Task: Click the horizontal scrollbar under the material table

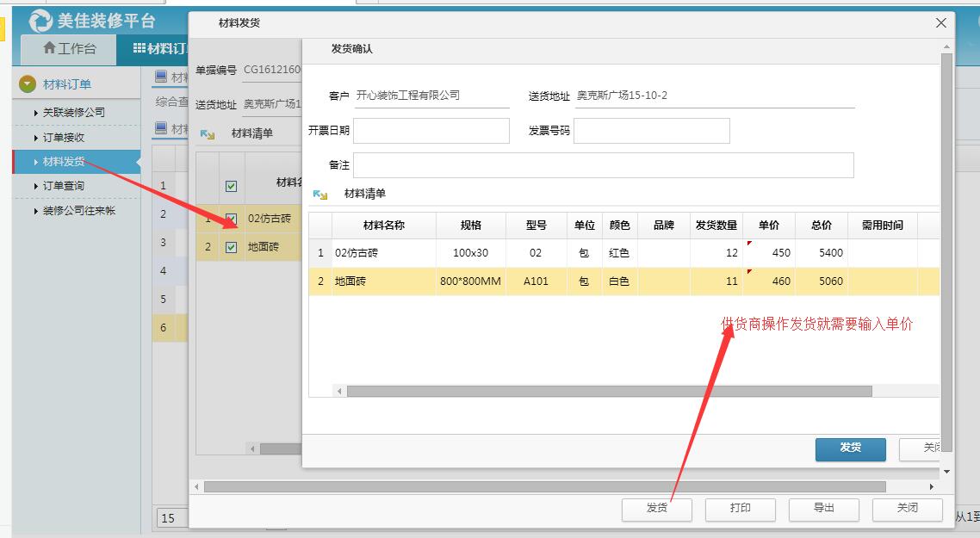Action: pos(609,391)
